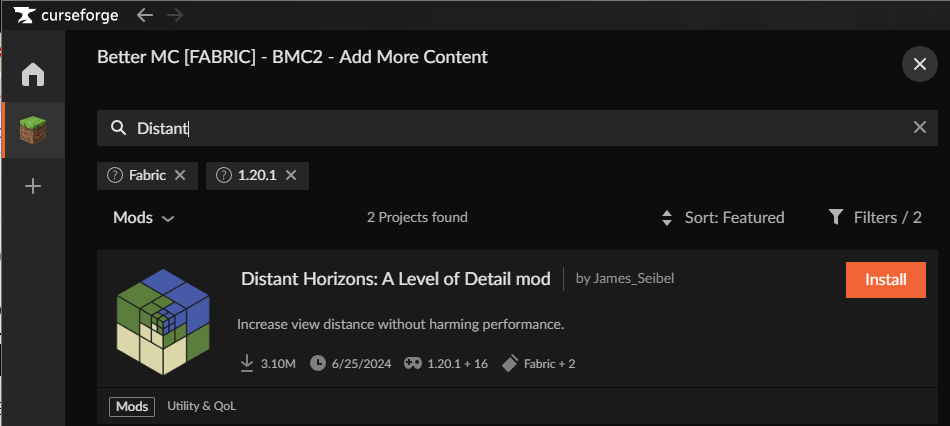Screen dimensions: 950x426
Task: Clear the search field text
Action: coord(920,127)
